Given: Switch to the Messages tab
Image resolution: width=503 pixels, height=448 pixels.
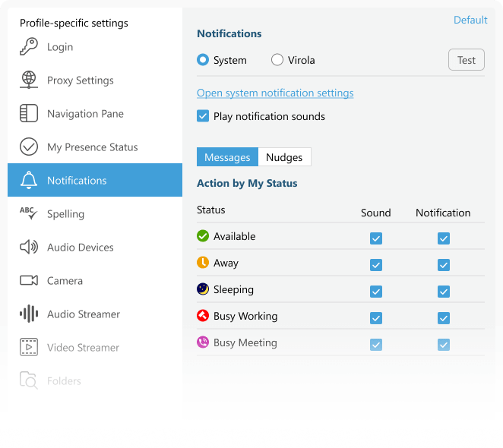Looking at the screenshot, I should click(227, 157).
